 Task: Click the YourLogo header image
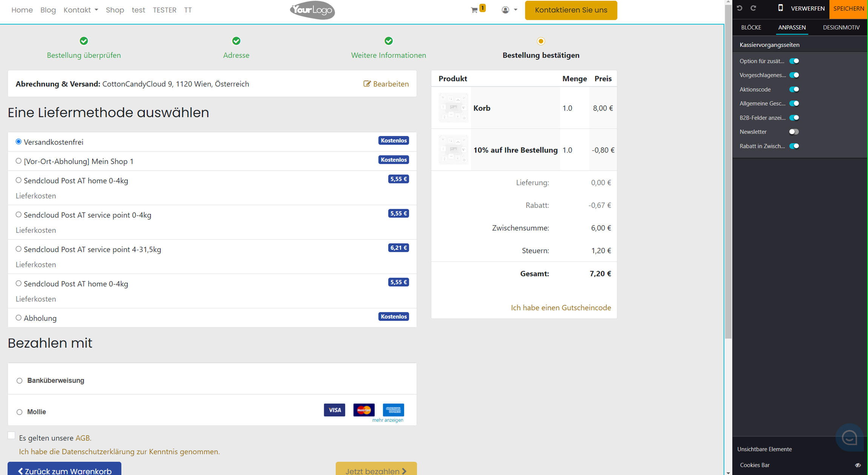(312, 10)
